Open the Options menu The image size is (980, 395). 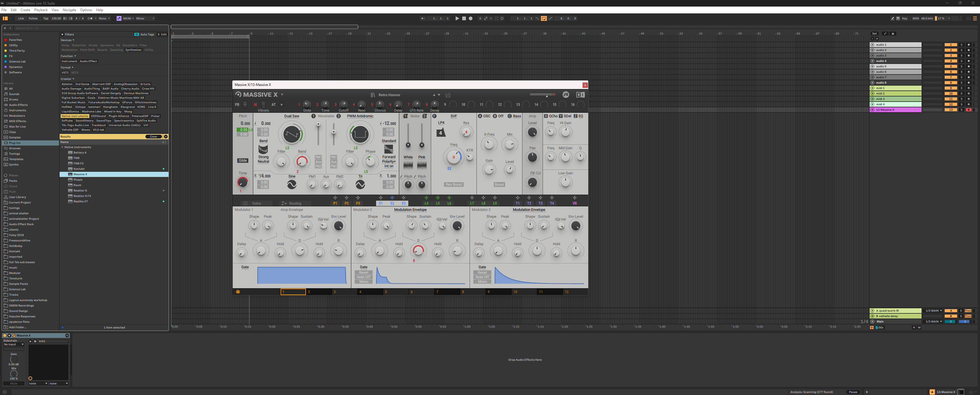(x=86, y=10)
